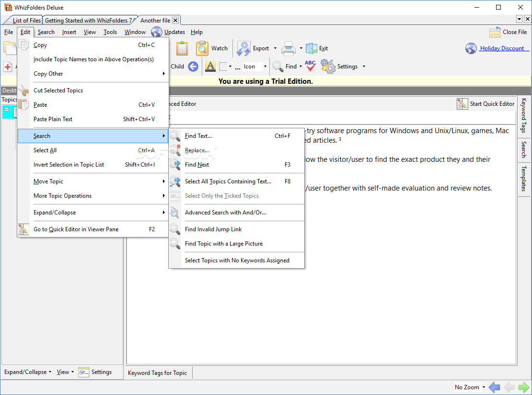
Task: Click the highlight color swatch box
Action: (223, 67)
